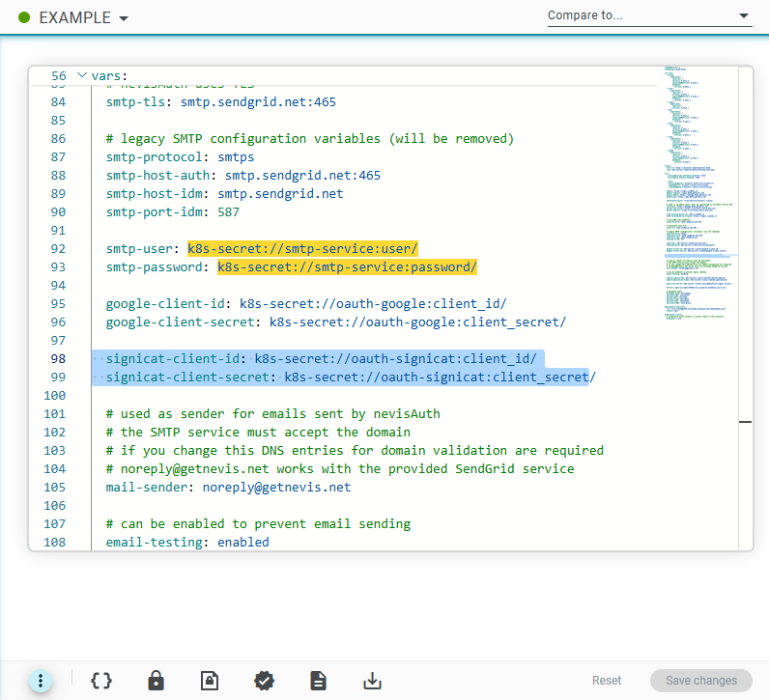Click the google-client-secret secret value
Image resolution: width=769 pixels, height=700 pixels.
coord(417,322)
